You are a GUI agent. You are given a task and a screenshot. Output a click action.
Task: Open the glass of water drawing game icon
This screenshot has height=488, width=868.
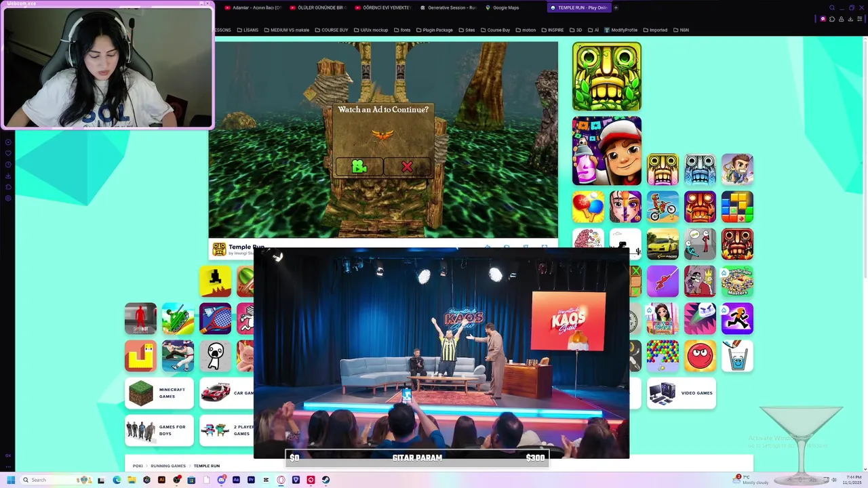(x=737, y=356)
